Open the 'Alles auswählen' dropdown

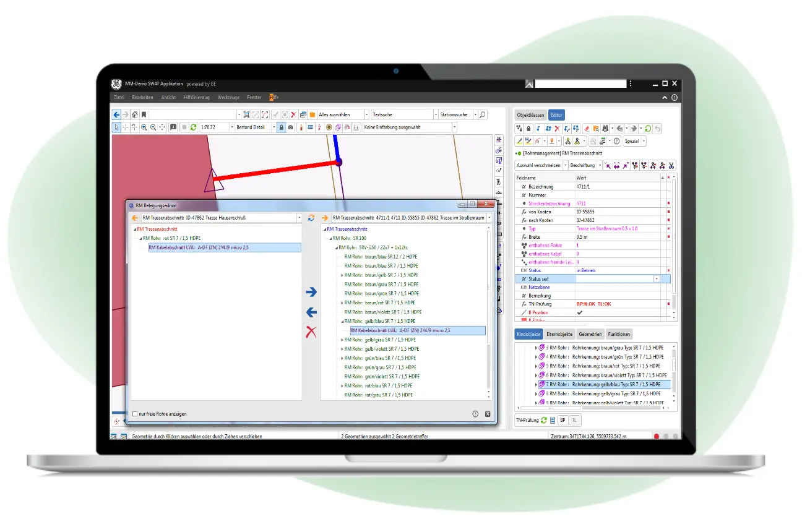point(366,114)
